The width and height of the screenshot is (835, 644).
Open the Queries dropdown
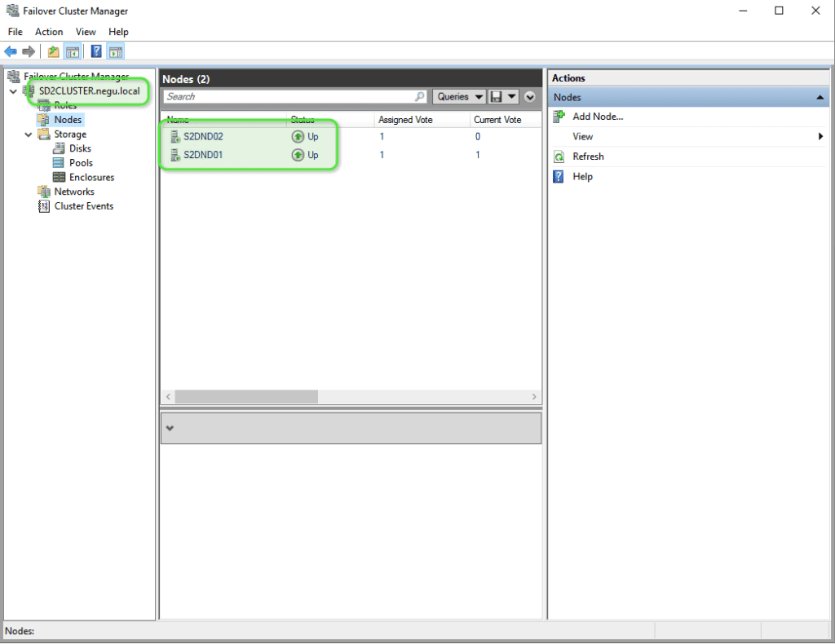[458, 96]
